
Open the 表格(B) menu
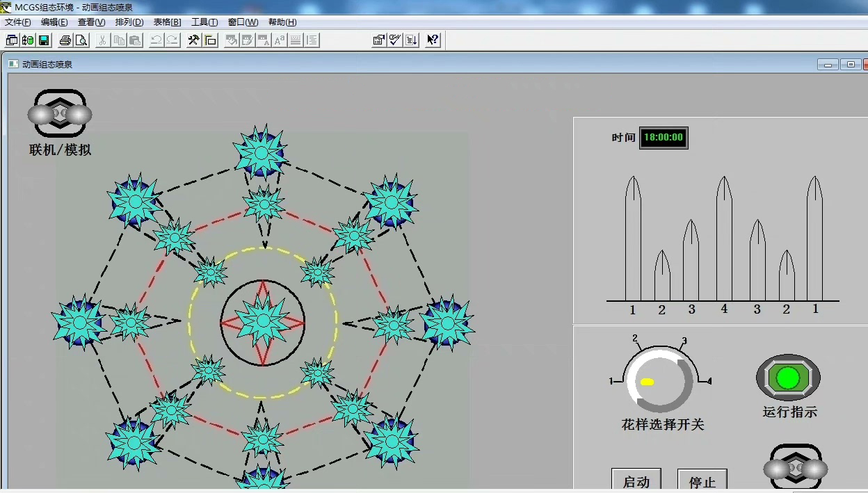(167, 22)
